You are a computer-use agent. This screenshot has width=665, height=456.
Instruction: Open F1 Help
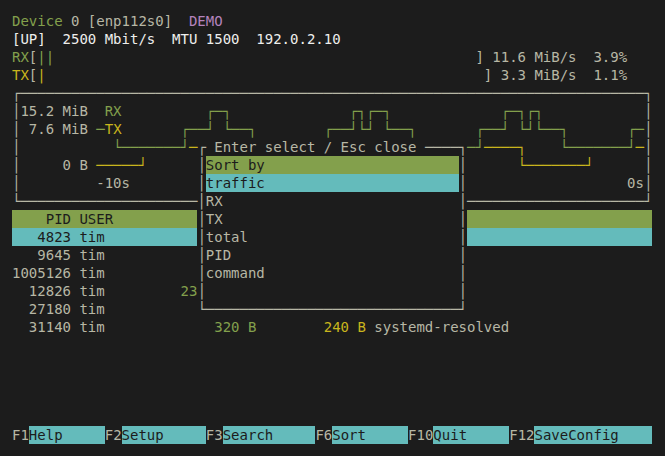point(59,435)
